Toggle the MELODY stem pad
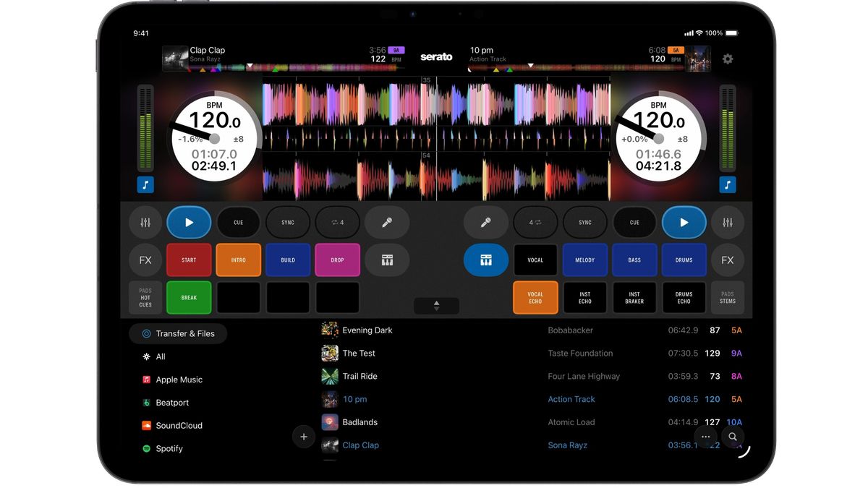Image resolution: width=868 pixels, height=488 pixels. (x=585, y=260)
